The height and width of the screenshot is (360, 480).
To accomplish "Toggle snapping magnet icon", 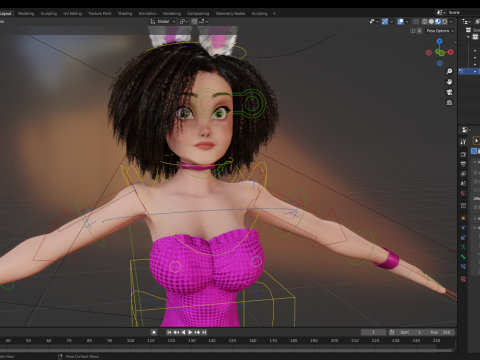I will (194, 22).
